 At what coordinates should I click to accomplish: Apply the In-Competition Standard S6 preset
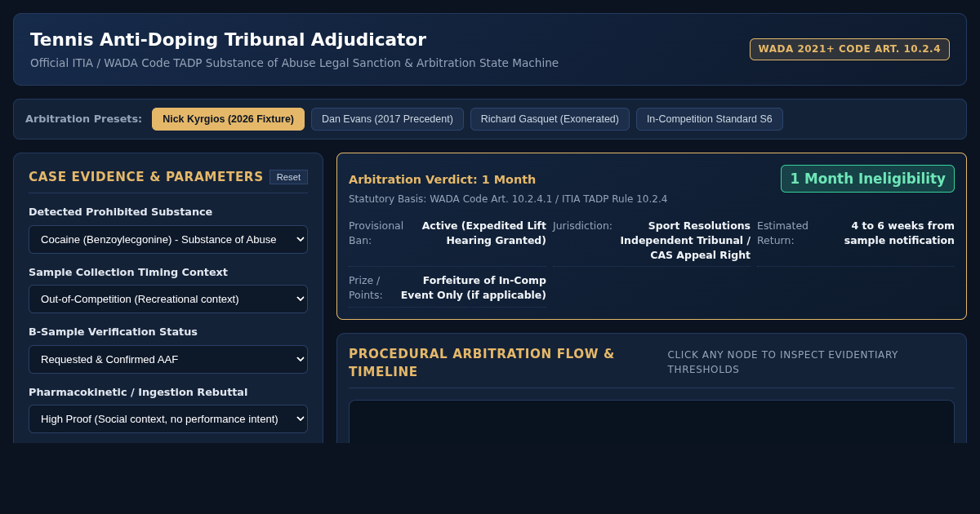click(x=709, y=119)
